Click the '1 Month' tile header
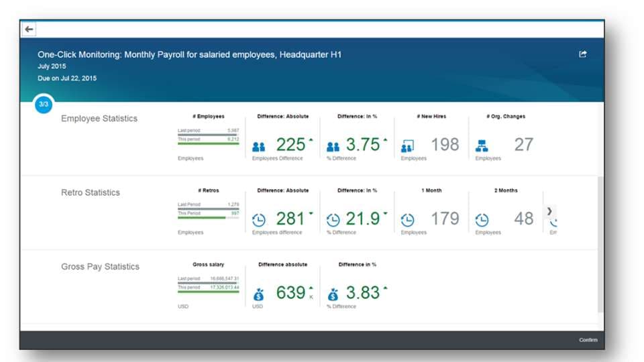Image resolution: width=644 pixels, height=362 pixels. tap(431, 190)
